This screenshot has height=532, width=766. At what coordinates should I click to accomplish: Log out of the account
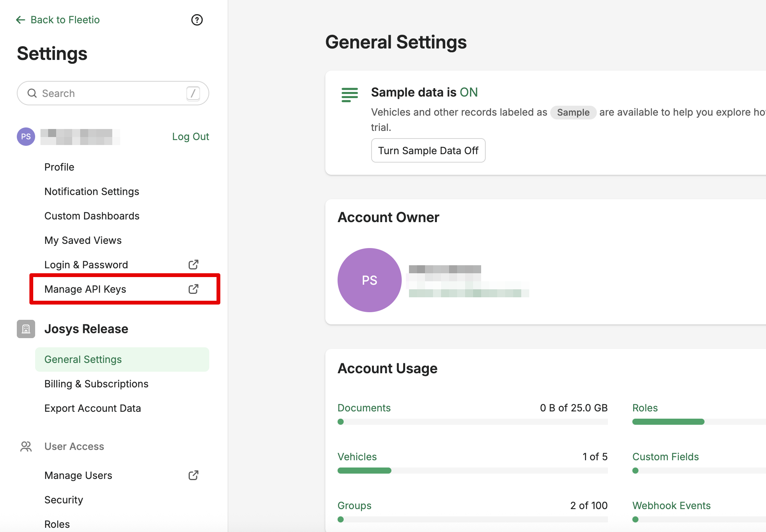pos(190,137)
